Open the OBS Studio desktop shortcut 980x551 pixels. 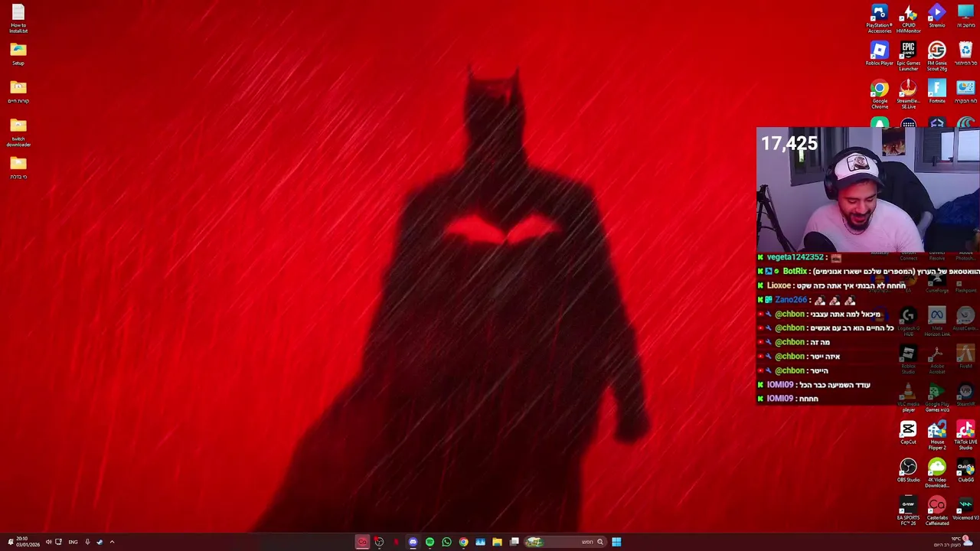(908, 471)
